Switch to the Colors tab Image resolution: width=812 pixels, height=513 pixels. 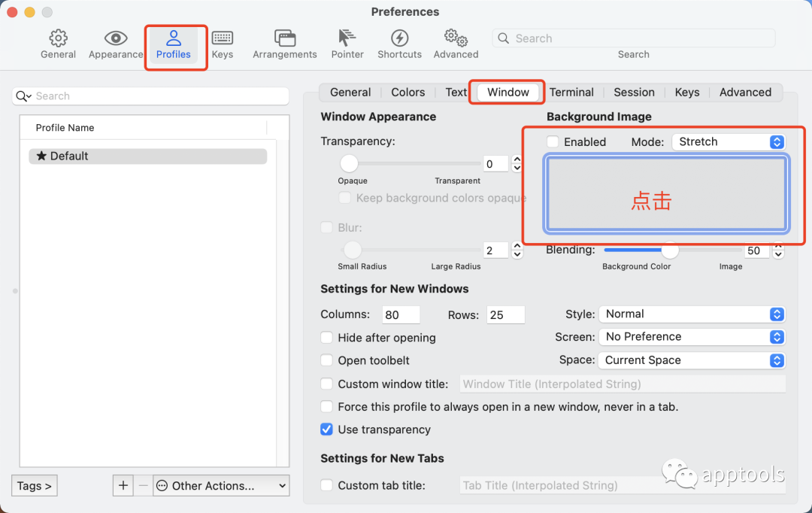click(x=408, y=93)
